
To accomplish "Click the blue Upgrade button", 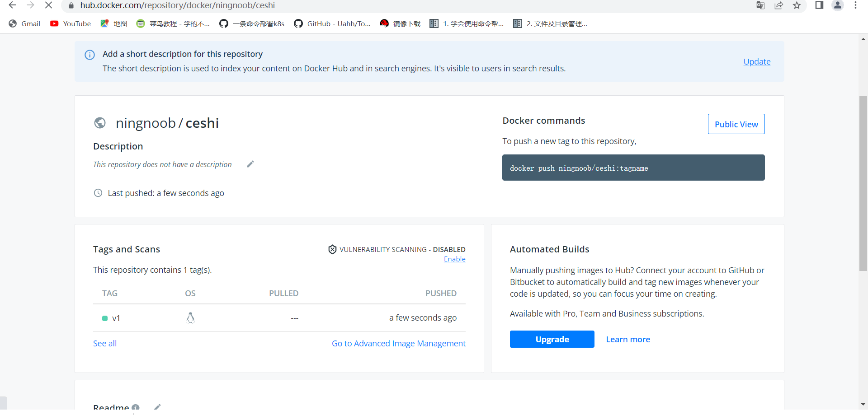I will (552, 339).
